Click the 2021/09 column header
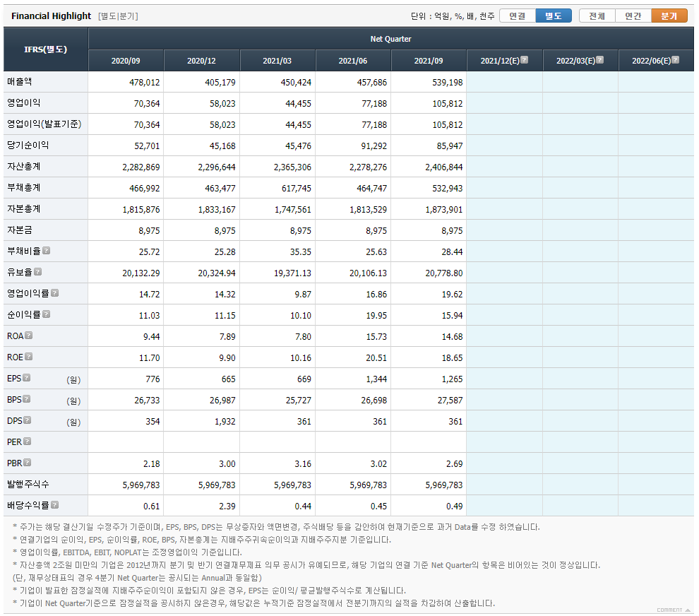The width and height of the screenshot is (699, 616). tap(429, 61)
